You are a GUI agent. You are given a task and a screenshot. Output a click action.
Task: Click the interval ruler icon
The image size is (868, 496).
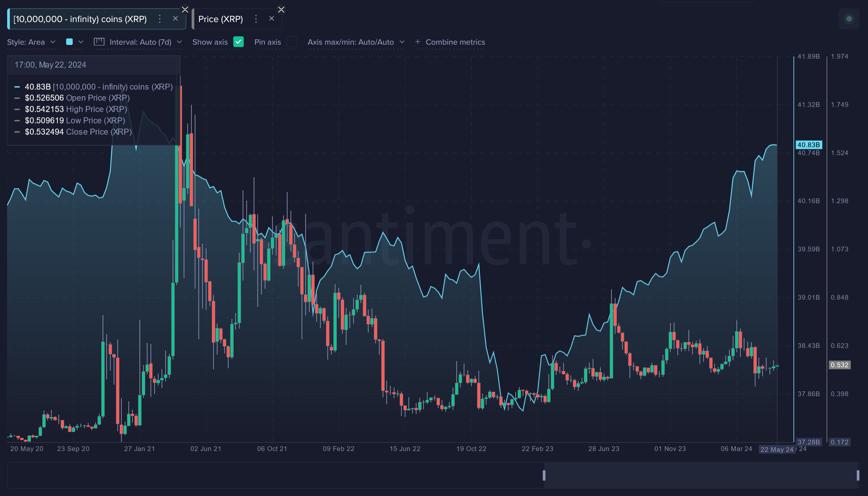[99, 42]
